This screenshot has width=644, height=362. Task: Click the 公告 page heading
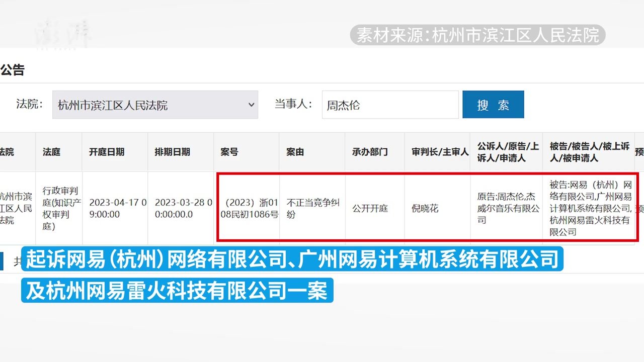[12, 70]
